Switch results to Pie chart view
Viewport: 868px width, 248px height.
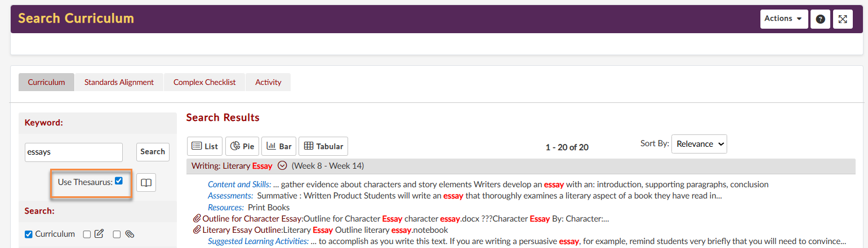point(242,146)
